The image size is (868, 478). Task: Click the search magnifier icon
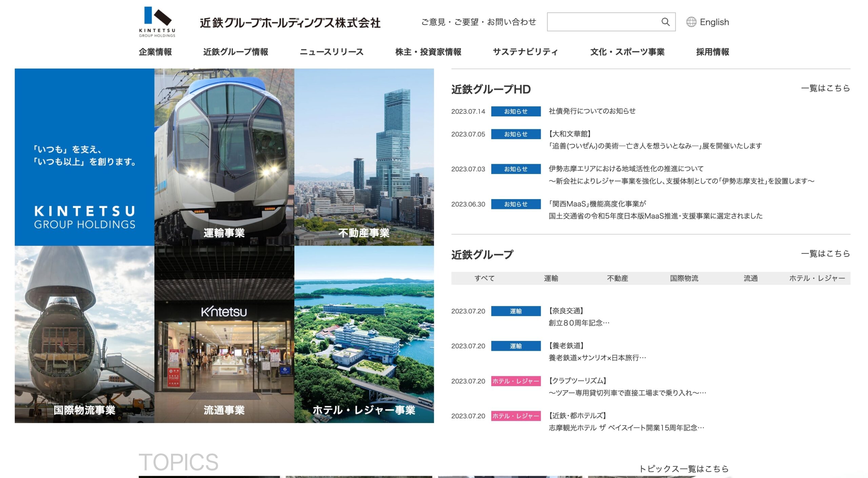(665, 22)
